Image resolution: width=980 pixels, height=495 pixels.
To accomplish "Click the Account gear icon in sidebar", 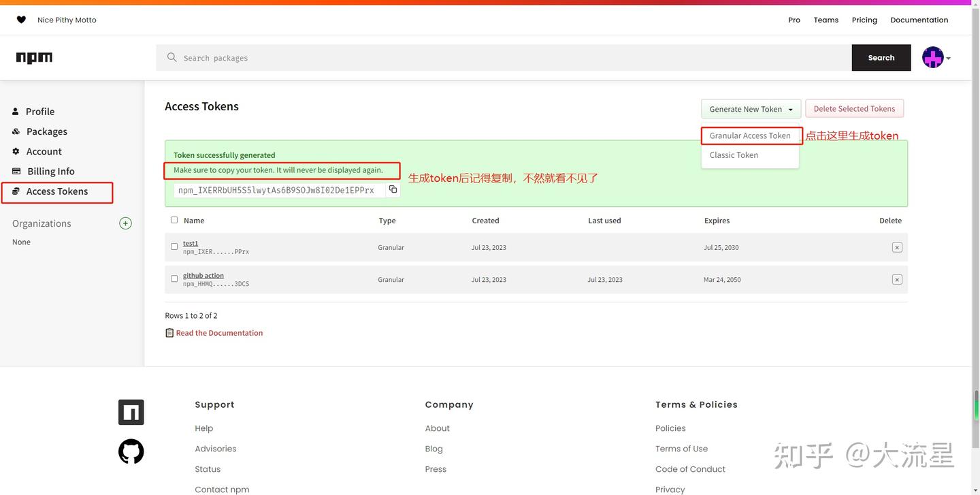I will click(x=15, y=151).
